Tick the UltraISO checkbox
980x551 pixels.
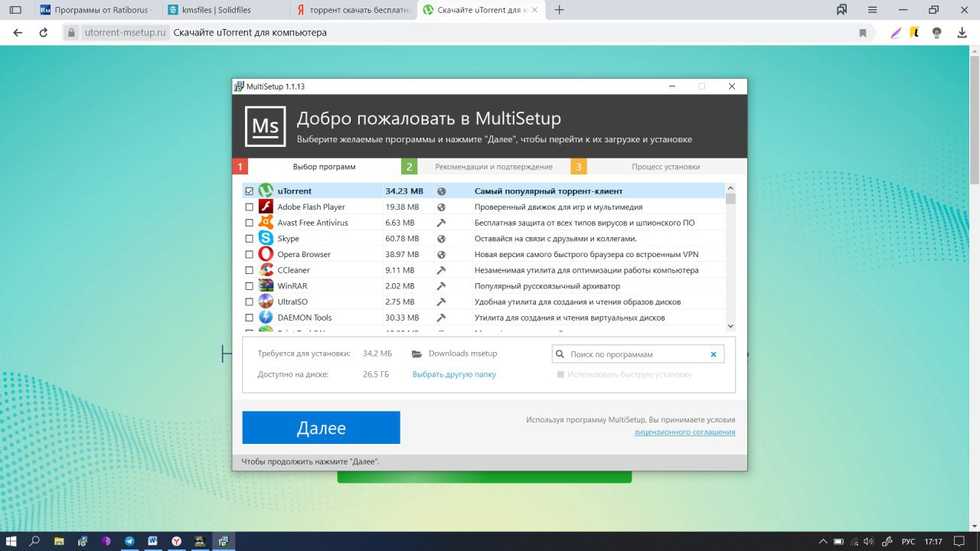pos(249,302)
